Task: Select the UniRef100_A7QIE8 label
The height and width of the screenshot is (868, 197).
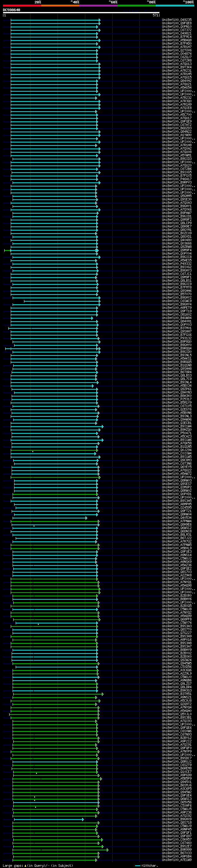Action: 177,108
